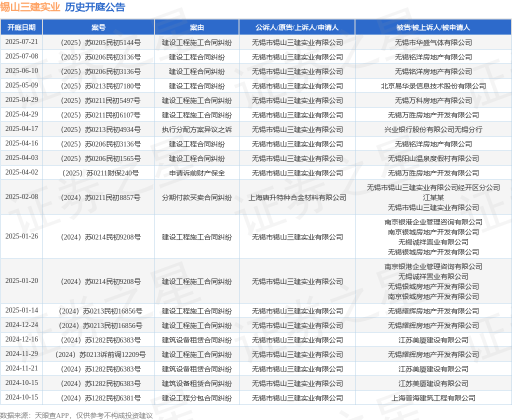
Task: Click defendant 无锡市锡山三建实业有限公司经开区分公司
Action: [x=433, y=187]
